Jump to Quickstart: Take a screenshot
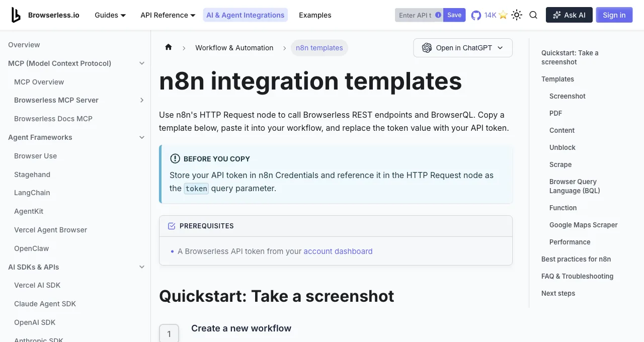Screen dimensions: 644x342 pyautogui.click(x=570, y=57)
